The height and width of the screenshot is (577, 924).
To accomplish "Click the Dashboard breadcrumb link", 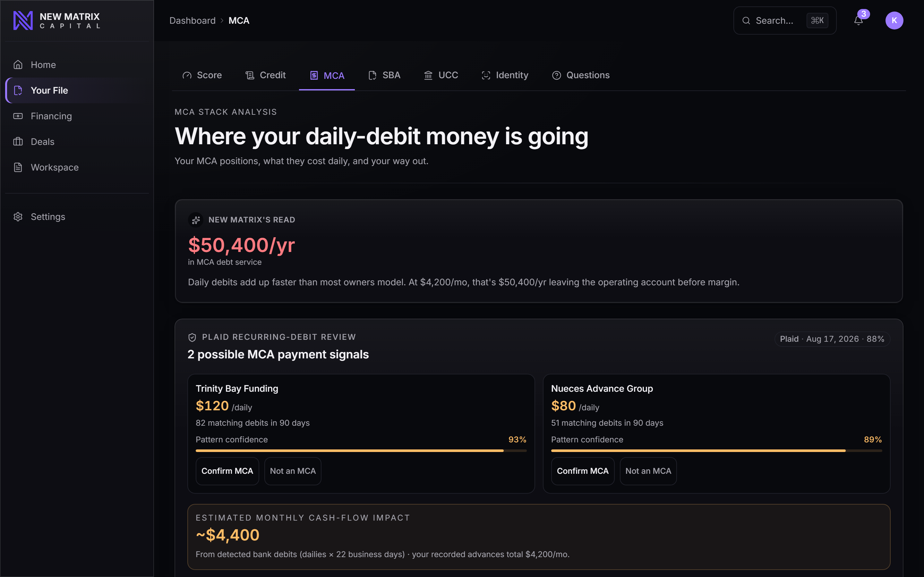I will coord(193,21).
